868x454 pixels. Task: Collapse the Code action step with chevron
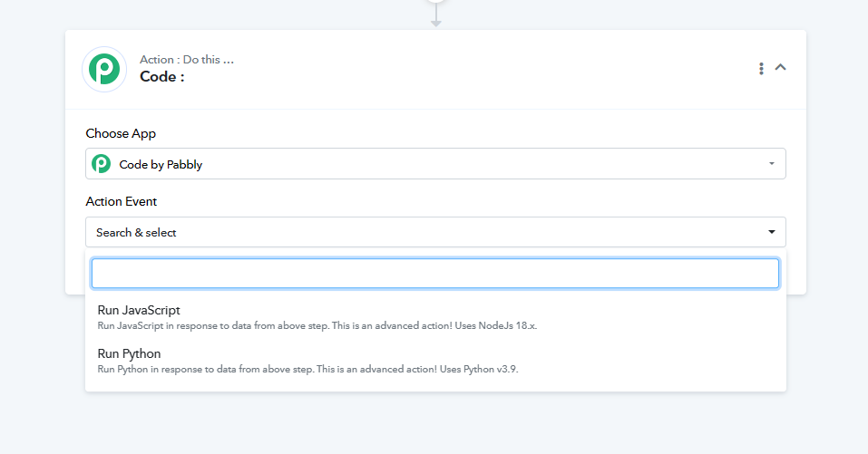point(781,67)
